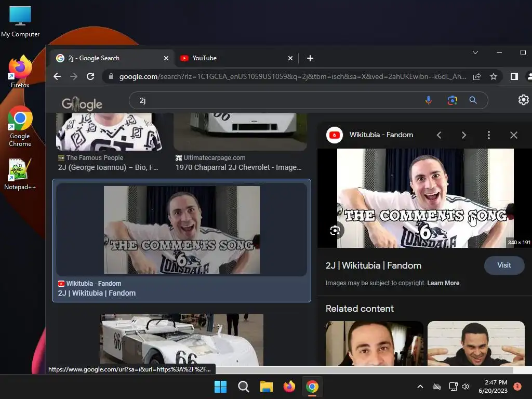Screen dimensions: 532x399
Task: Open Learn More copyright link
Action: 443,283
